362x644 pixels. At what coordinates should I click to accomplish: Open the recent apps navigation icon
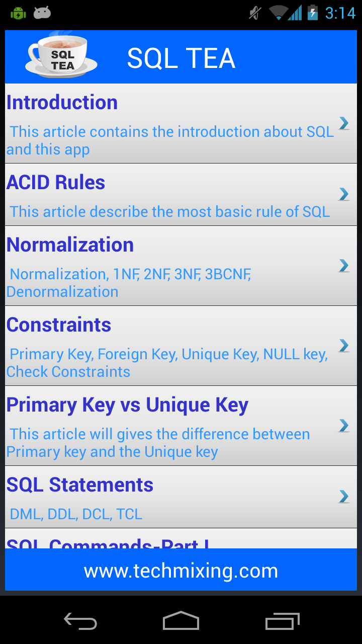[283, 621]
